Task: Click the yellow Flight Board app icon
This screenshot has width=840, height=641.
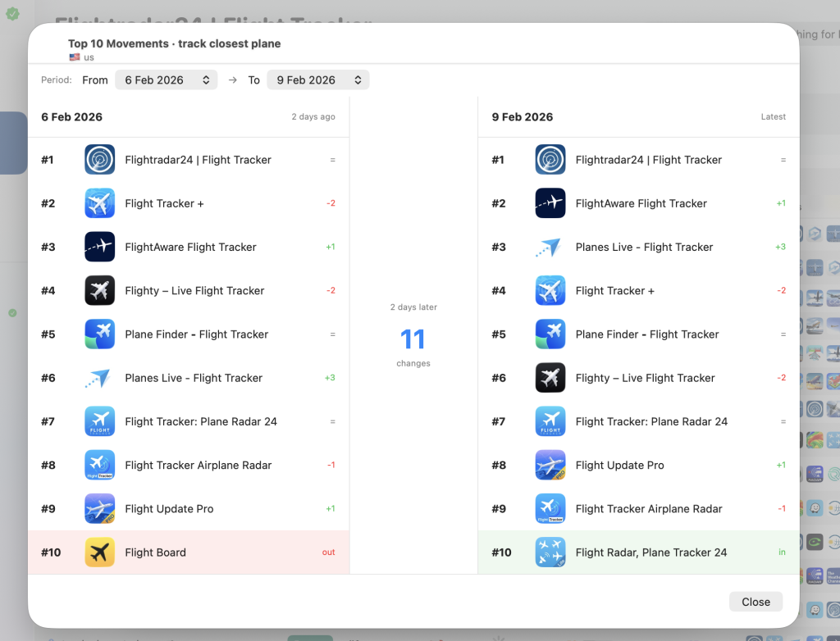Action: tap(99, 552)
